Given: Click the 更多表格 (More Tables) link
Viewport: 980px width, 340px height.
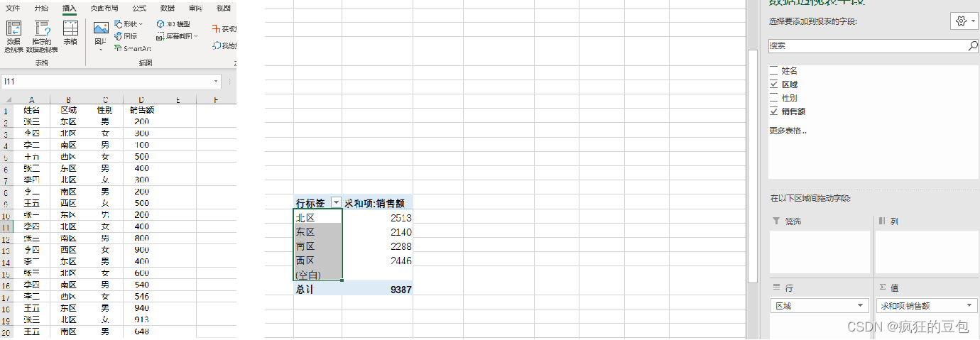Looking at the screenshot, I should [x=788, y=131].
